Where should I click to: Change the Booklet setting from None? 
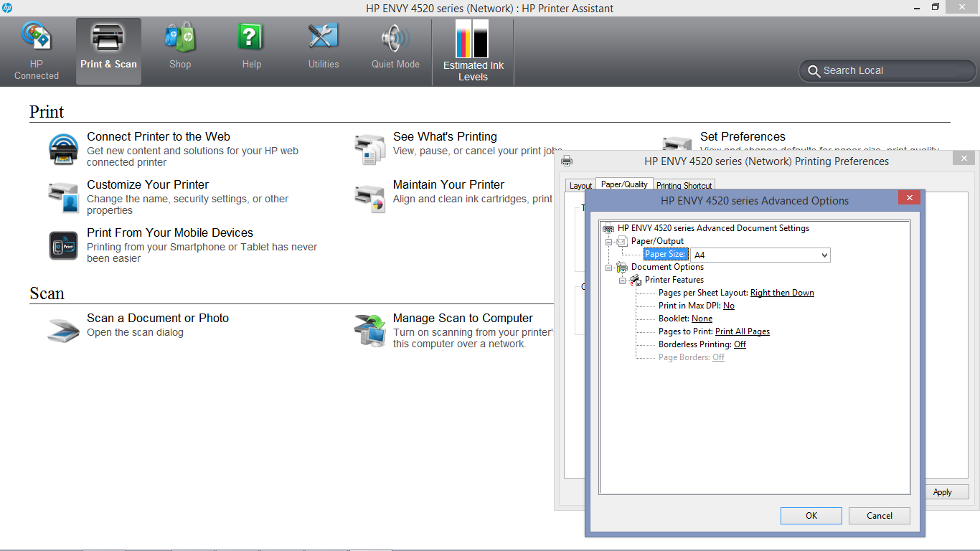702,318
